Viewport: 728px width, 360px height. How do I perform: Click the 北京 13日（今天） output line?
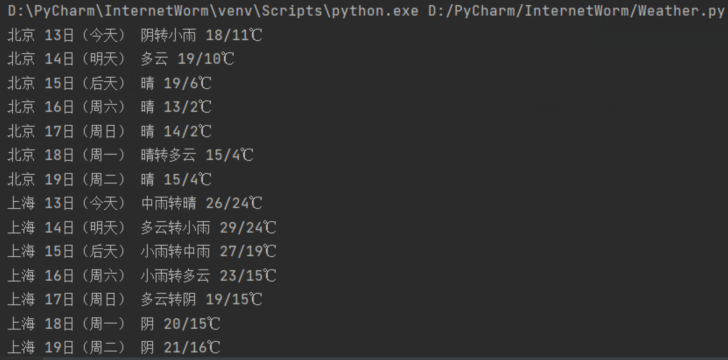(x=135, y=35)
